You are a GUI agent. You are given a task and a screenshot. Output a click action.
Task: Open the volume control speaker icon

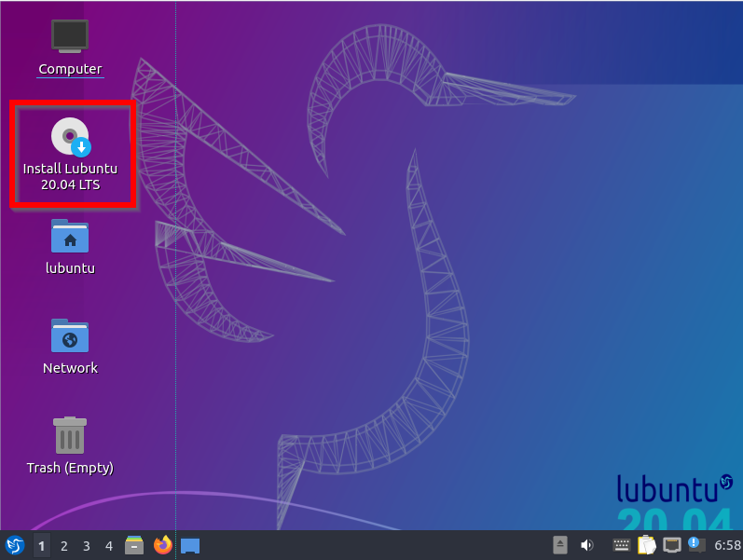pyautogui.click(x=586, y=545)
